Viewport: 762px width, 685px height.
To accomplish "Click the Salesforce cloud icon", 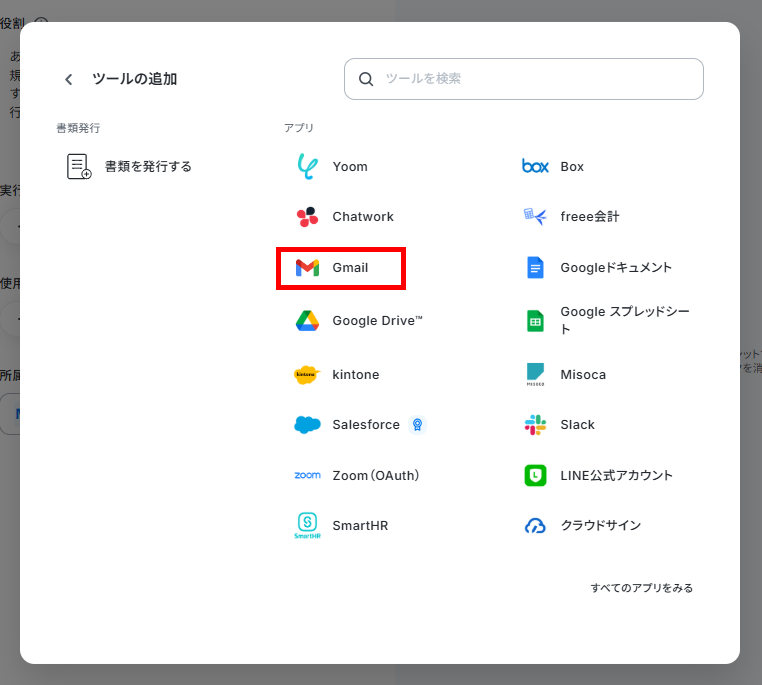I will (307, 425).
